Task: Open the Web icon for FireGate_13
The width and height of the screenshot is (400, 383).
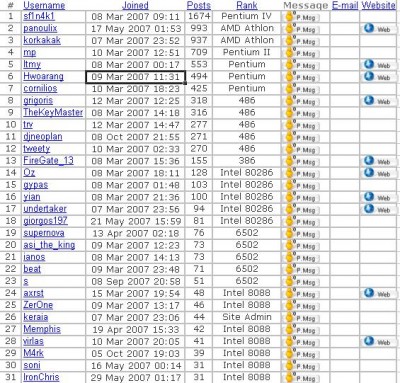Action: (378, 161)
